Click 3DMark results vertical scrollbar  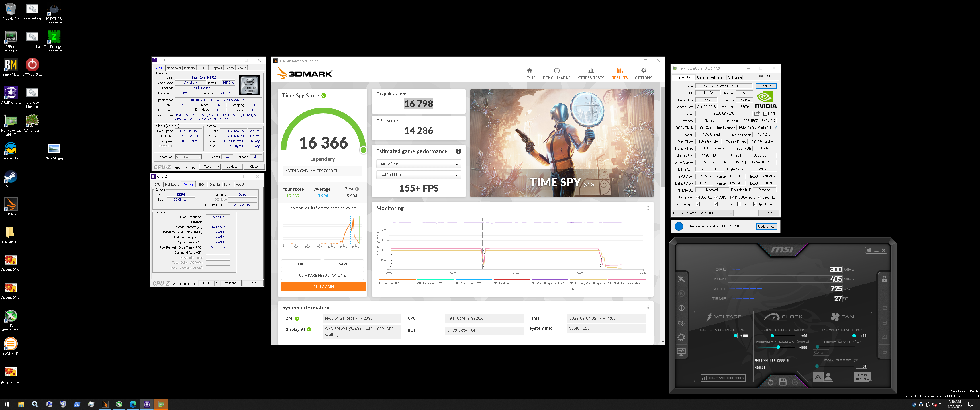coord(663,137)
